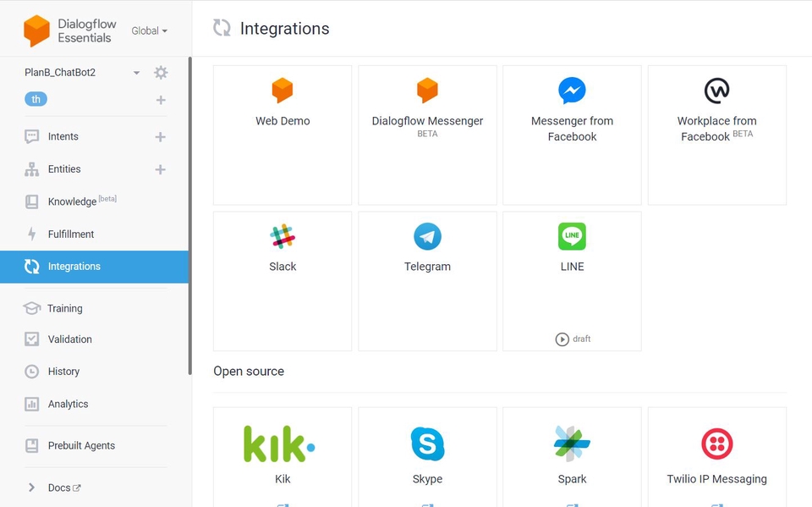Open Training in the sidebar
Viewport: 812px width, 507px height.
pyautogui.click(x=65, y=308)
